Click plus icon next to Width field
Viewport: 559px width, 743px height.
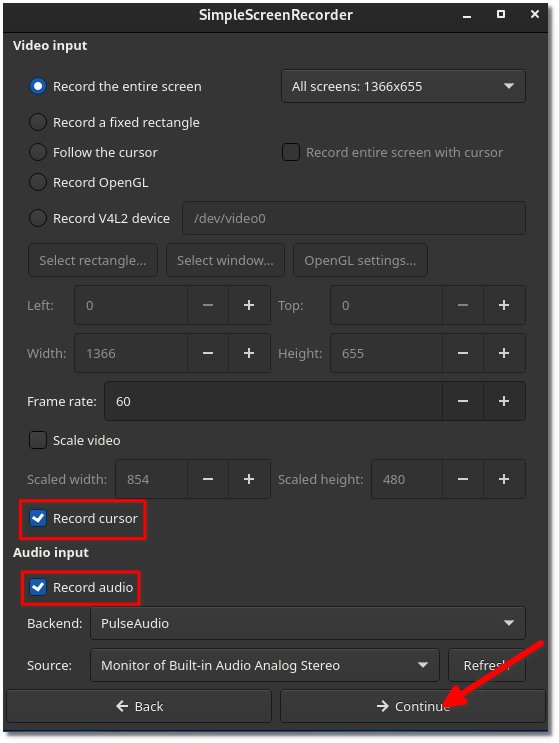pos(249,353)
